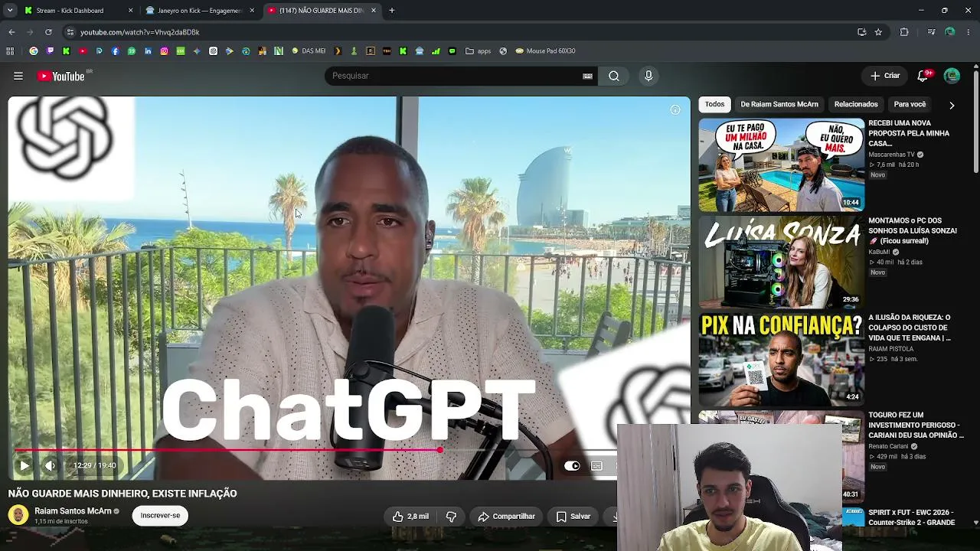980x551 pixels.
Task: Click the Renato Cariani channel name
Action: pyautogui.click(x=888, y=446)
